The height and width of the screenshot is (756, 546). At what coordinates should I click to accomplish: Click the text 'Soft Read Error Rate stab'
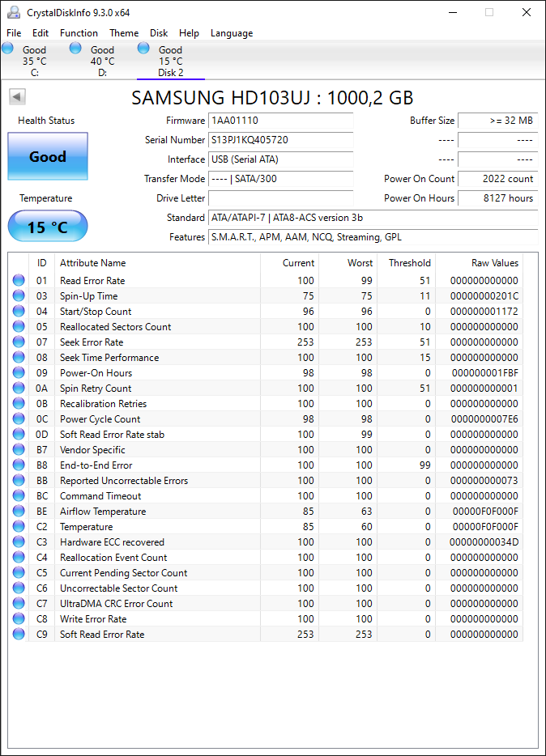click(x=112, y=435)
